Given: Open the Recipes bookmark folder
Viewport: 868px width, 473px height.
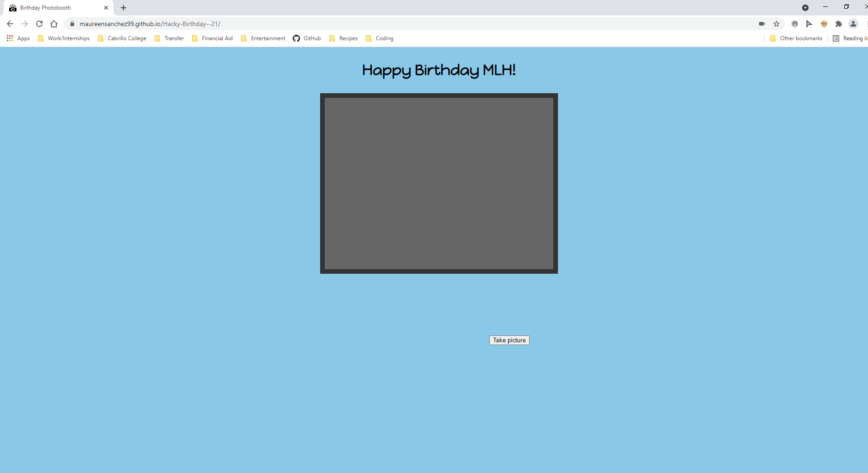Looking at the screenshot, I should [x=343, y=38].
